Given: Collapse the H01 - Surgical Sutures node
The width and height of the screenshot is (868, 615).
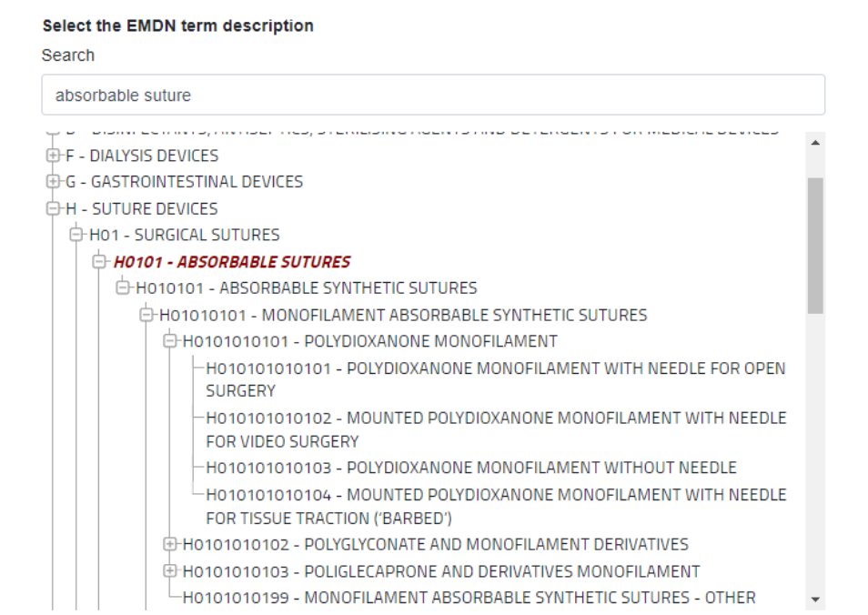Looking at the screenshot, I should (76, 236).
